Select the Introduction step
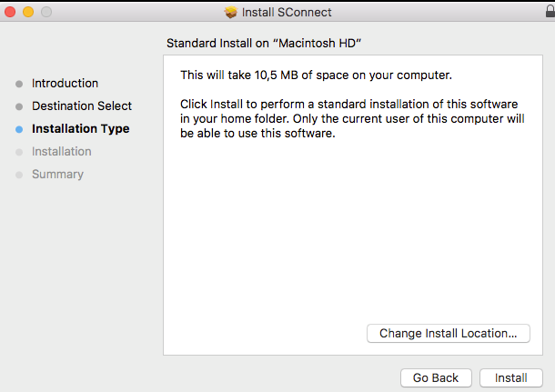This screenshot has width=555, height=392. coord(65,83)
